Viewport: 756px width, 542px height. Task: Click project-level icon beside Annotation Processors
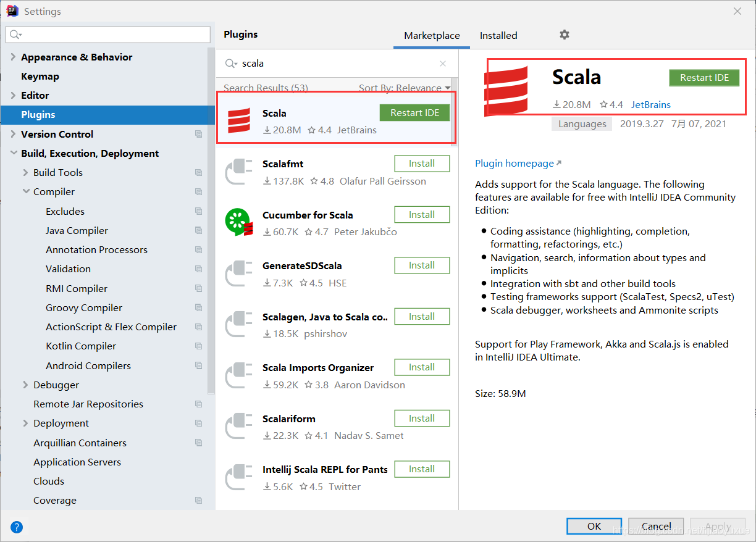click(x=198, y=249)
